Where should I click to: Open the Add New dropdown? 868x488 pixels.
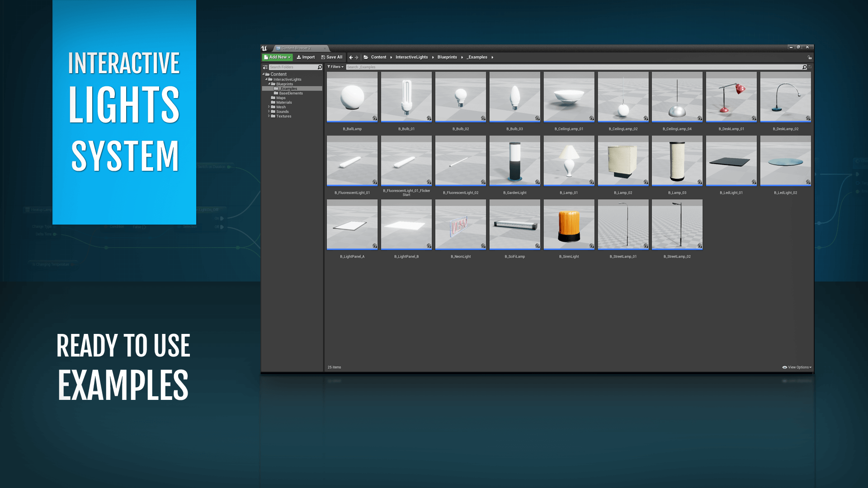[277, 57]
